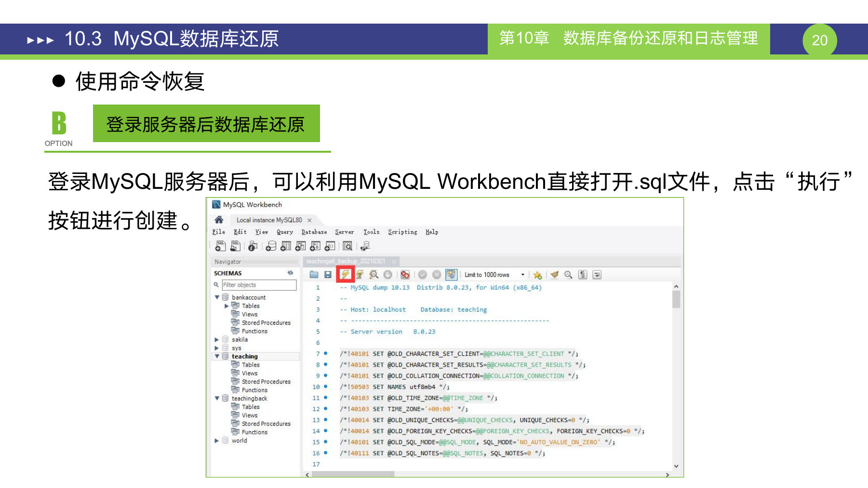Click the save script floppy icon

pos(328,275)
